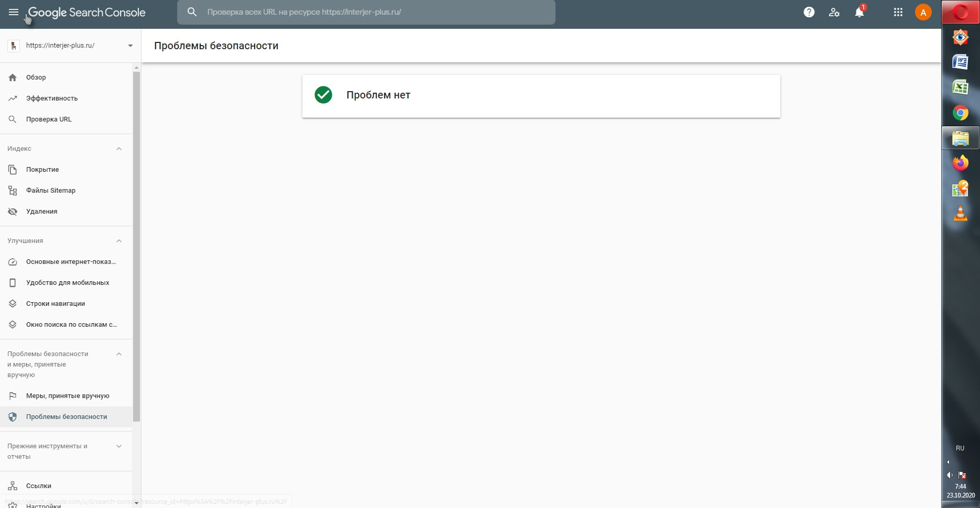Expand Прежние инструменты и отчеты section
Viewport: 980px width, 508px height.
(x=119, y=446)
